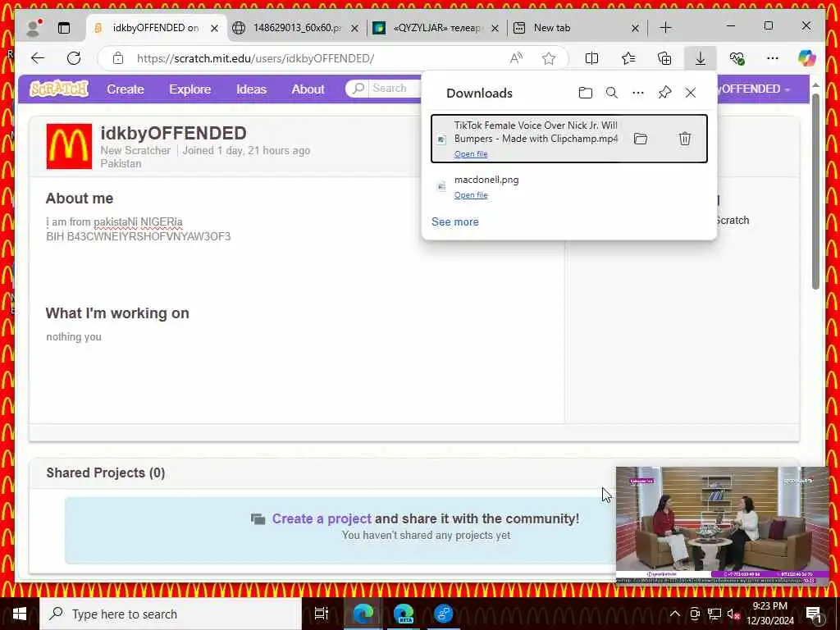Click the taskbar search box
Screen dimensions: 840x630
click(x=171, y=614)
